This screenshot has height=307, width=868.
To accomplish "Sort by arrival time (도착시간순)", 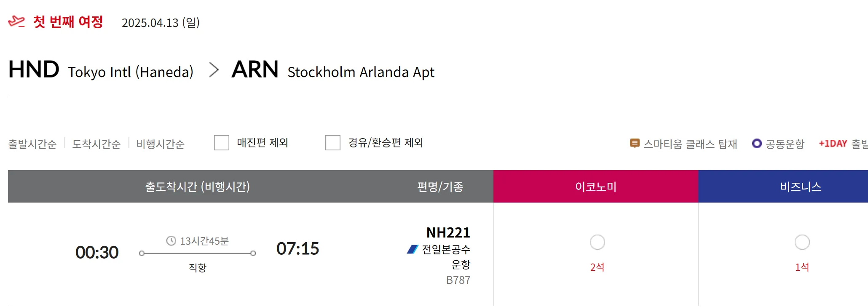I will (x=96, y=144).
